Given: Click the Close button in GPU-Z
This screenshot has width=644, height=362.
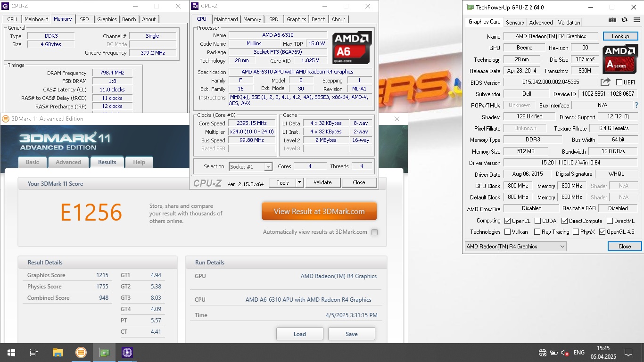Looking at the screenshot, I should click(625, 246).
